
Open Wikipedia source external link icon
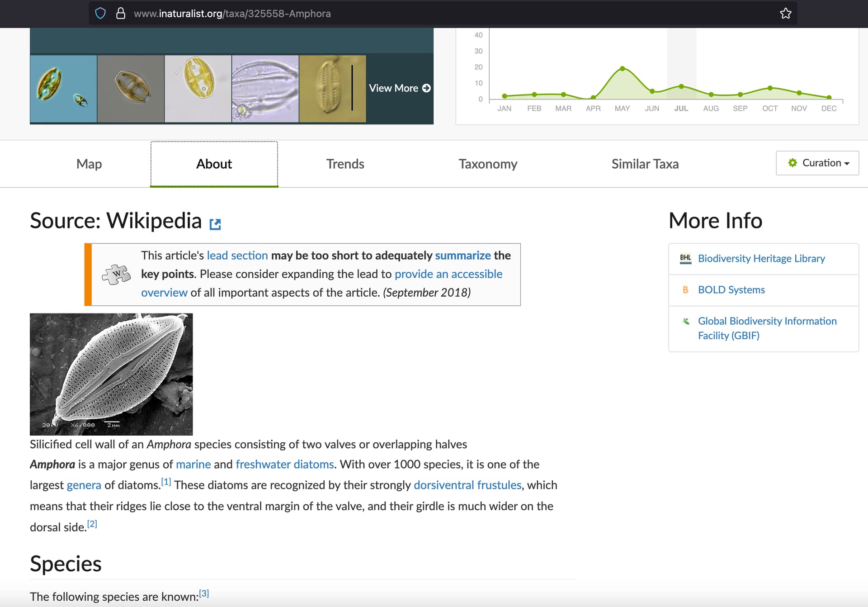[215, 224]
